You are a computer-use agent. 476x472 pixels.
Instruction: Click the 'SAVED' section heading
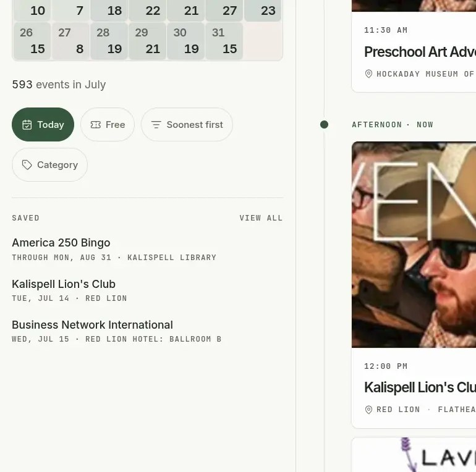(26, 218)
